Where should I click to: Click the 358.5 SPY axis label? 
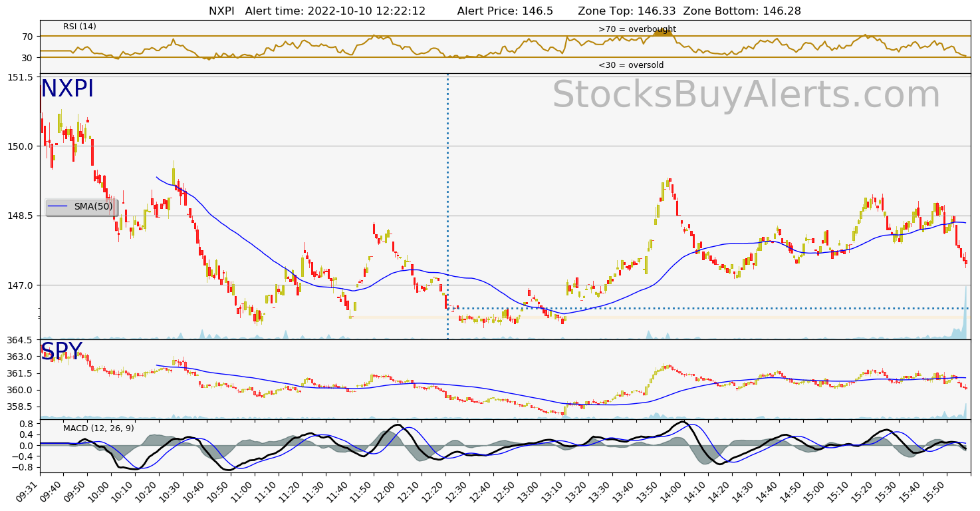[x=21, y=407]
